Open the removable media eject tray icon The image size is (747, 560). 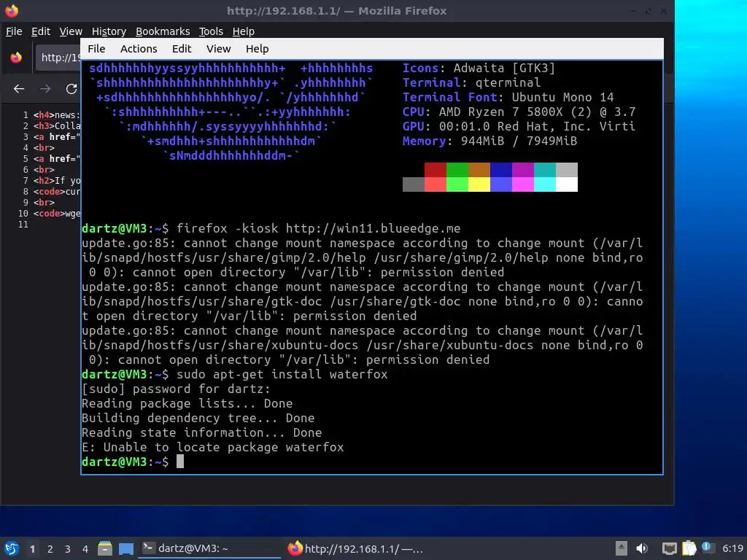622,548
